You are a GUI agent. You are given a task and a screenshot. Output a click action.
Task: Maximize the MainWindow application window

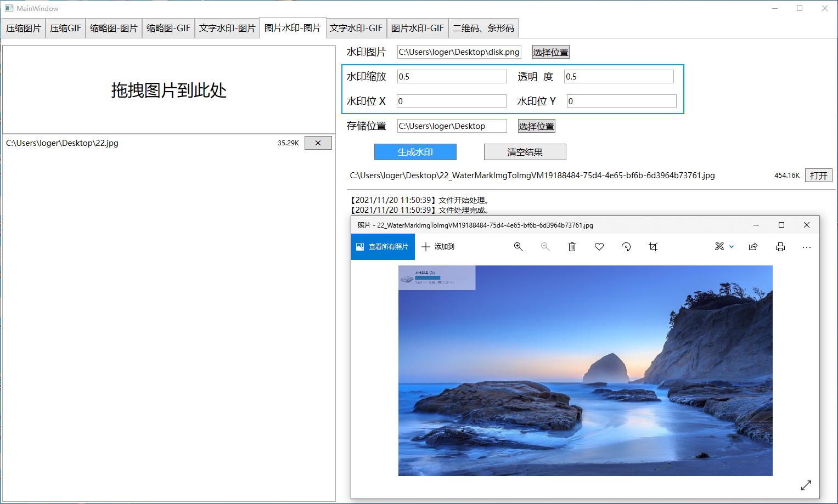pos(800,8)
